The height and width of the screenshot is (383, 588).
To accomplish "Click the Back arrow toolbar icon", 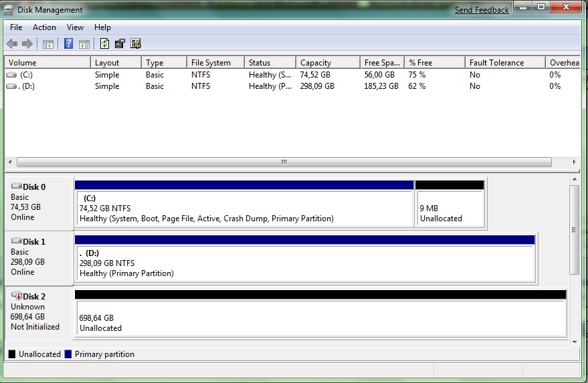I will coord(12,44).
